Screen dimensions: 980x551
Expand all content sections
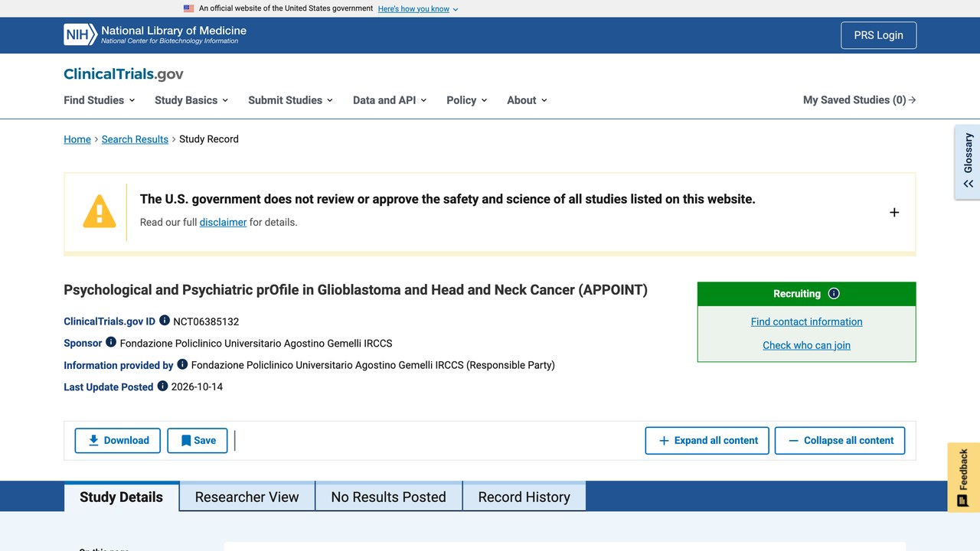click(707, 441)
